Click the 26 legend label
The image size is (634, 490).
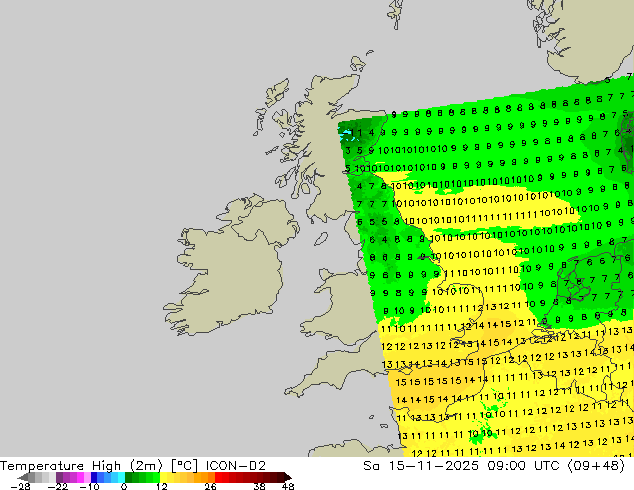[210, 486]
